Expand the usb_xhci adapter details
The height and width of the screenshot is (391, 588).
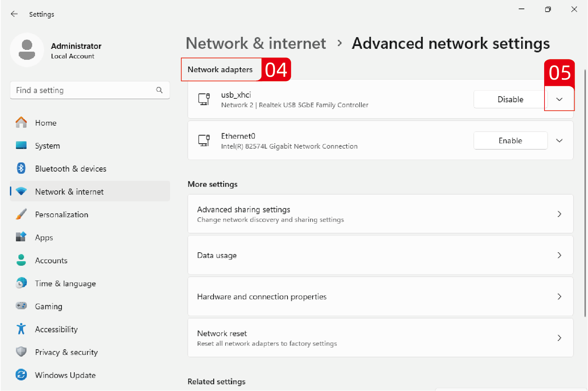point(559,99)
